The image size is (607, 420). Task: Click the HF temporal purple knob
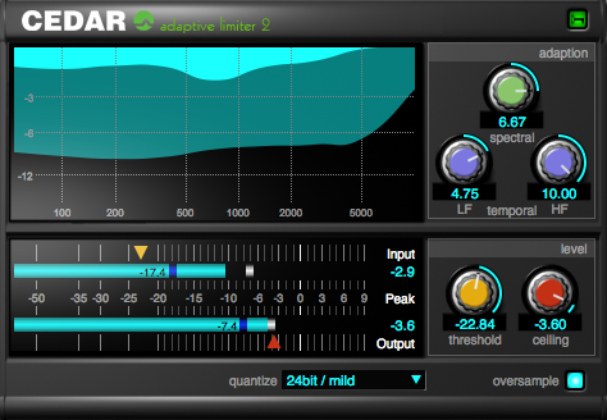(x=559, y=162)
